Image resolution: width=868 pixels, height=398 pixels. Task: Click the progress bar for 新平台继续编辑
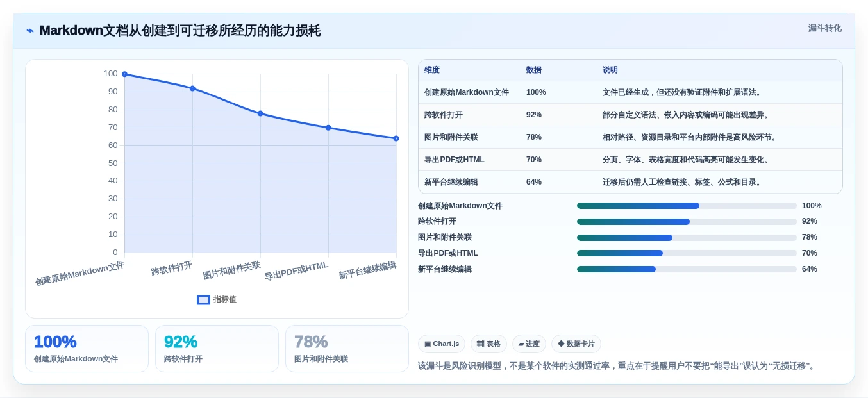(x=687, y=269)
